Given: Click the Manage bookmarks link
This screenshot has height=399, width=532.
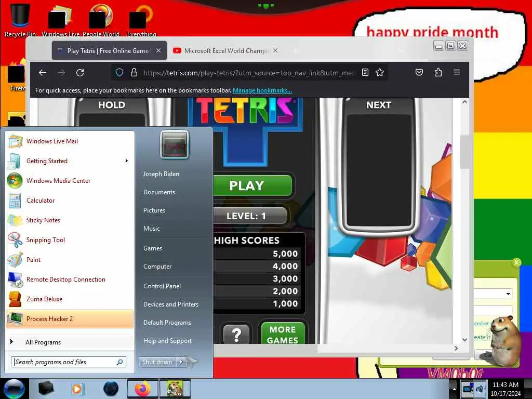Looking at the screenshot, I should (262, 90).
